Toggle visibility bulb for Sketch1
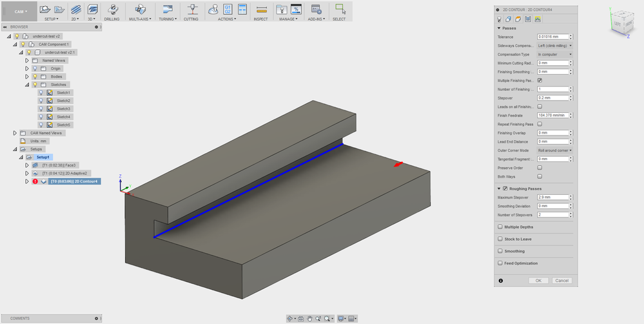644x324 pixels. [41, 92]
